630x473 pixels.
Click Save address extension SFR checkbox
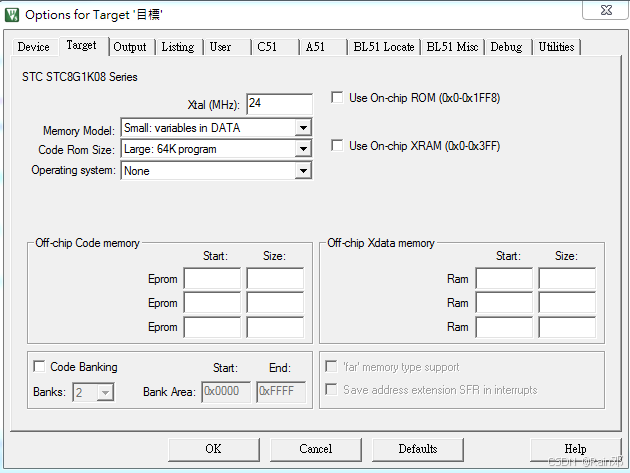point(331,389)
